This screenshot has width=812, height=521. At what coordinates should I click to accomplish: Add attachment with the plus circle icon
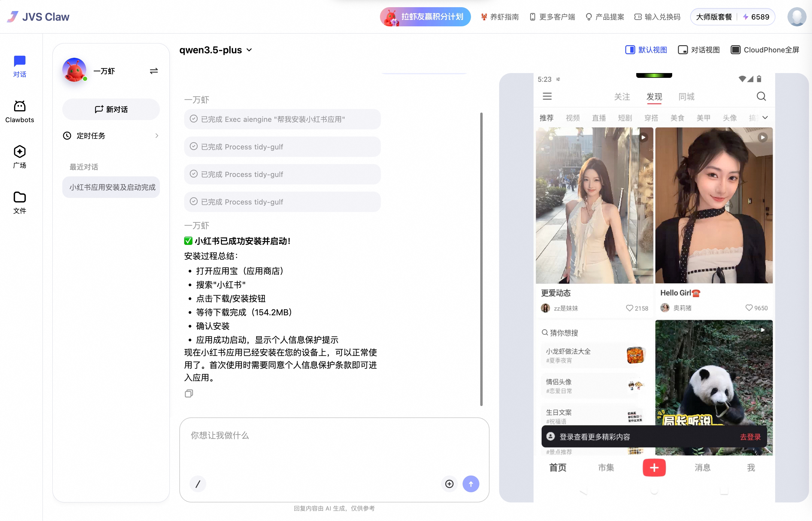[449, 484]
